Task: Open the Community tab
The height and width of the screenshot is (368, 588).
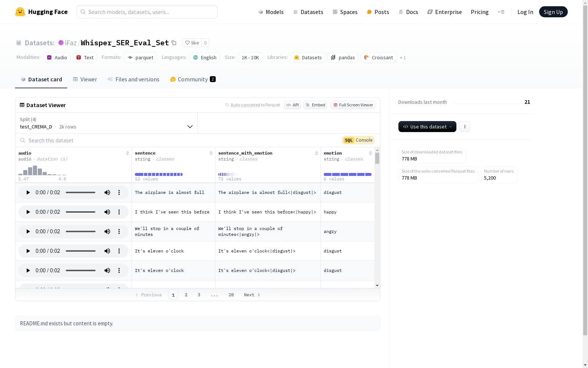Action: pyautogui.click(x=193, y=79)
